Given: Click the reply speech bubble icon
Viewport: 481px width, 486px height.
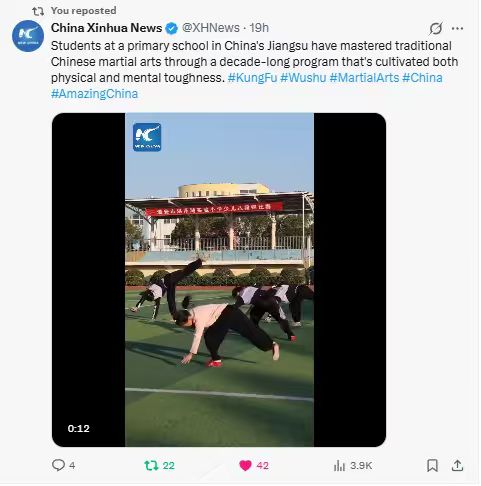Looking at the screenshot, I should (x=58, y=465).
